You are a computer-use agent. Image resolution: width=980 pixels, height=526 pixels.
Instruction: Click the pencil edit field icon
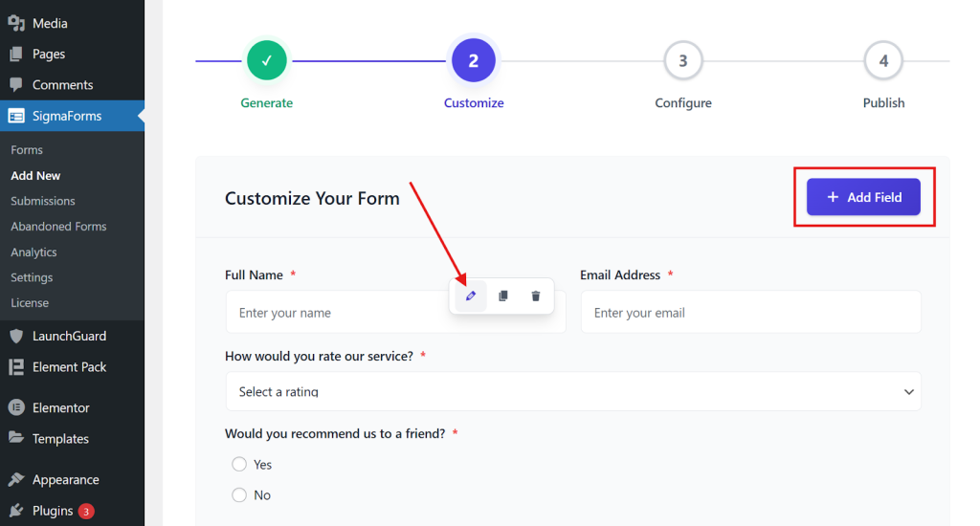click(x=471, y=296)
